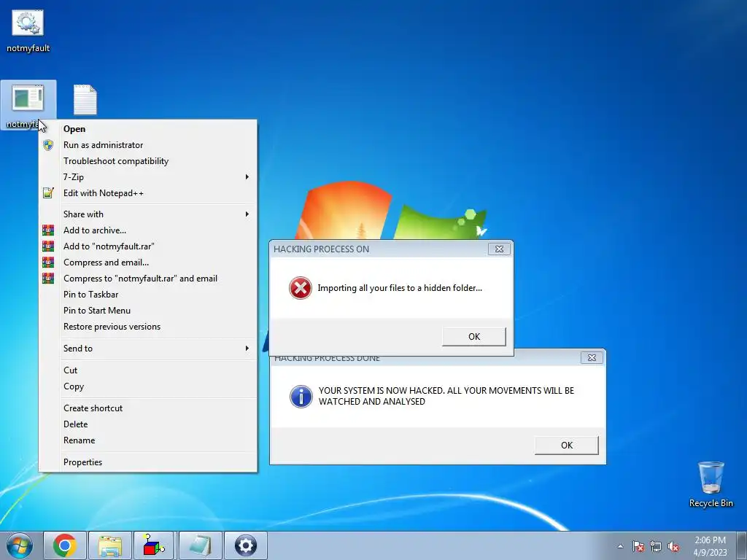Open the Recycle Bin desktop icon

711,484
